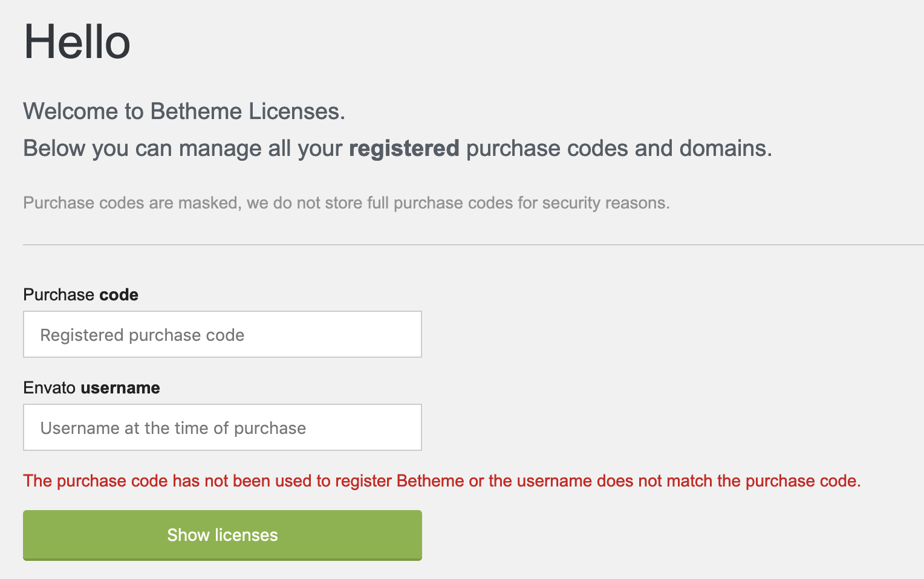The width and height of the screenshot is (924, 579).
Task: Click the "Welcome to Betheme Licenses." line
Action: point(184,111)
